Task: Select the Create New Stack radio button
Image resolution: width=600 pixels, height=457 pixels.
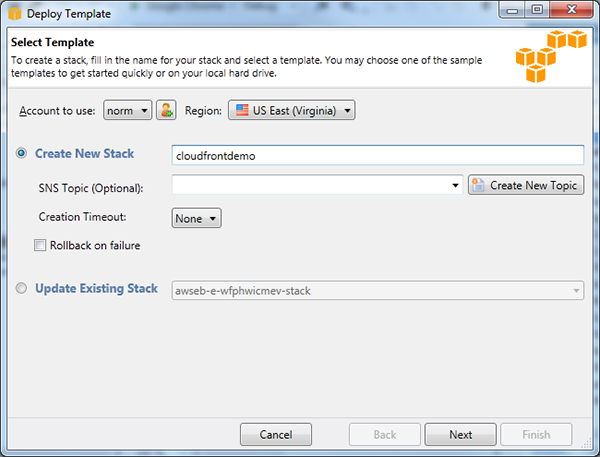Action: coord(21,153)
